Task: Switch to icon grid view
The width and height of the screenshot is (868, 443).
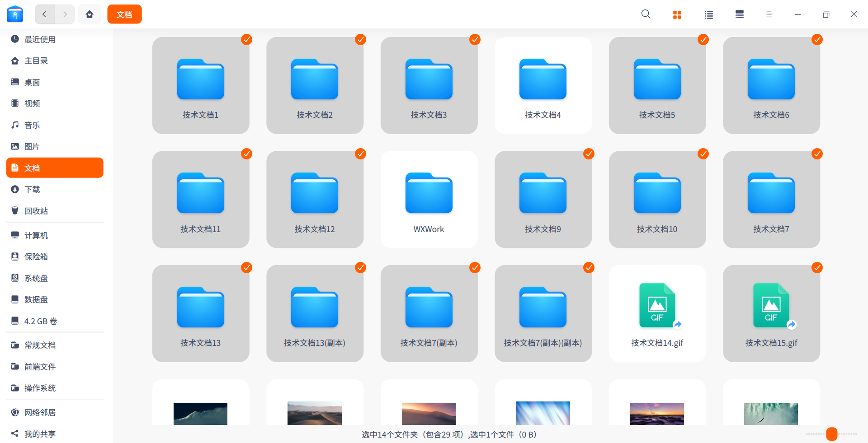Action: [677, 15]
